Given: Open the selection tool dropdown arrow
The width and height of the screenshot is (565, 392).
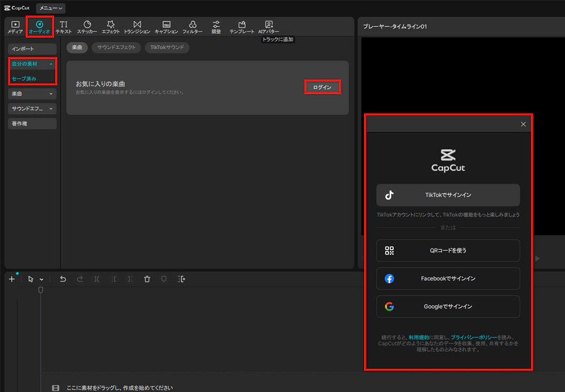Looking at the screenshot, I should tap(41, 279).
